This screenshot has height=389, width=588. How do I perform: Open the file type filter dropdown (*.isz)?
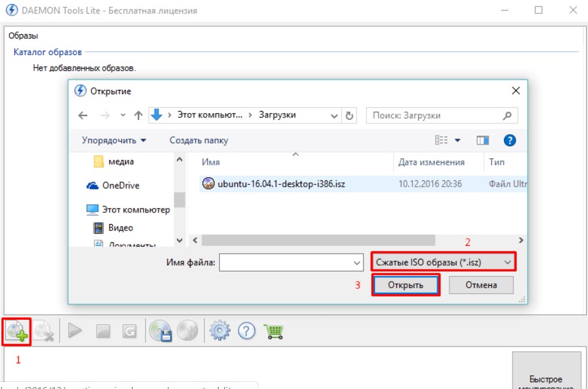click(x=444, y=262)
